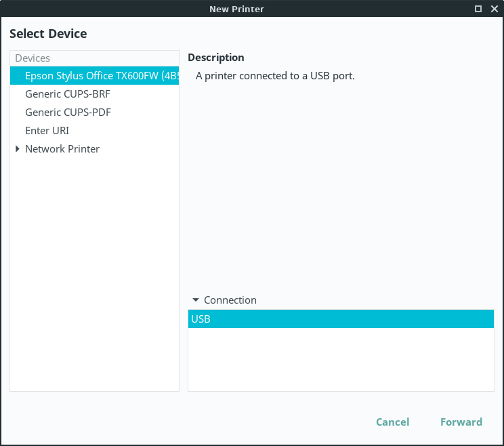Click the Connection section label
This screenshot has width=504, height=446.
point(230,300)
